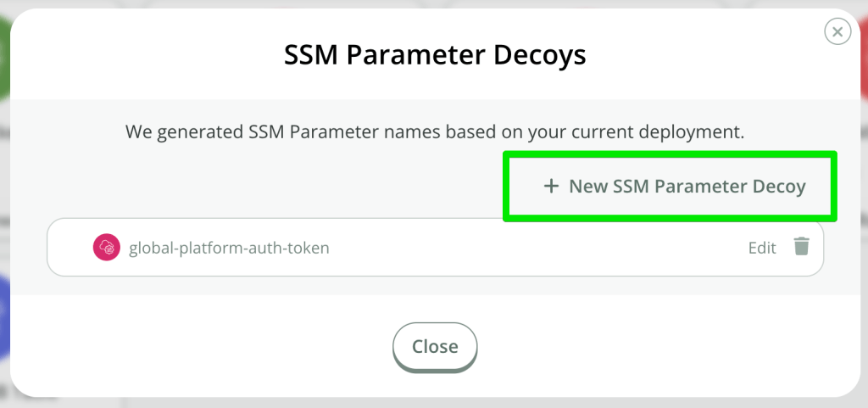Click the SSM Parameter Decoys dialog title
Image resolution: width=868 pixels, height=408 pixels.
[434, 56]
